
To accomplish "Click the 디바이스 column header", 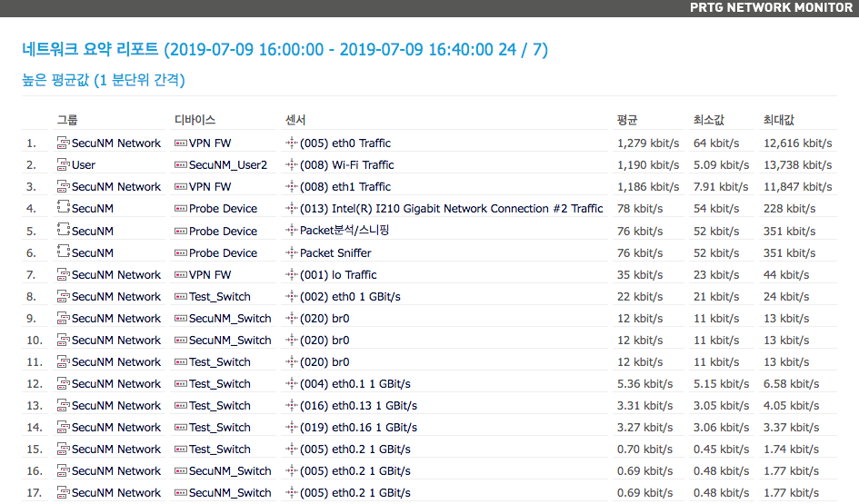I will (x=195, y=120).
